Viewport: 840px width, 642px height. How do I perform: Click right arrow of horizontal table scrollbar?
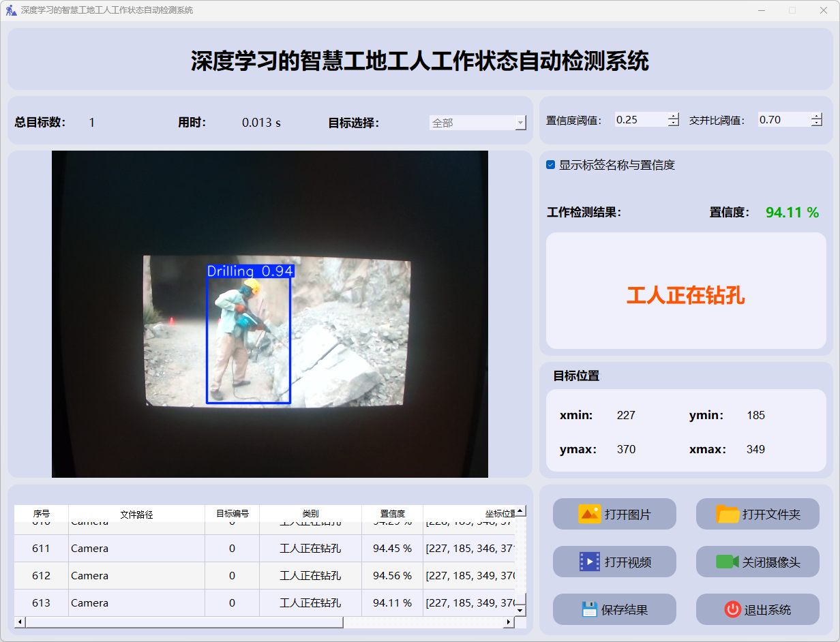point(509,622)
